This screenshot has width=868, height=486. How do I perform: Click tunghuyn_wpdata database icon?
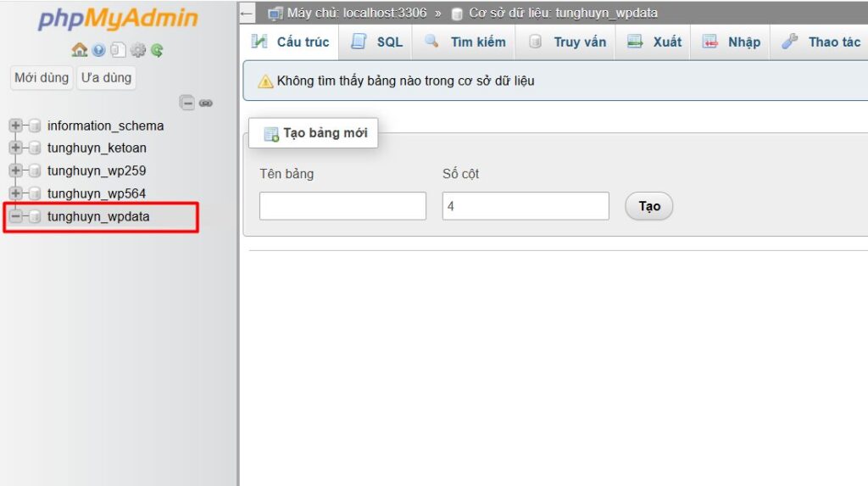point(34,216)
